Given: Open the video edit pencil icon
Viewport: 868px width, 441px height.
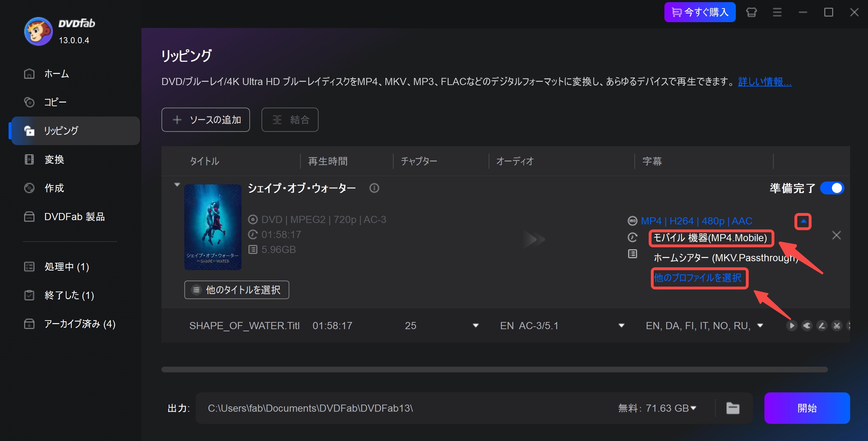Looking at the screenshot, I should coord(822,326).
